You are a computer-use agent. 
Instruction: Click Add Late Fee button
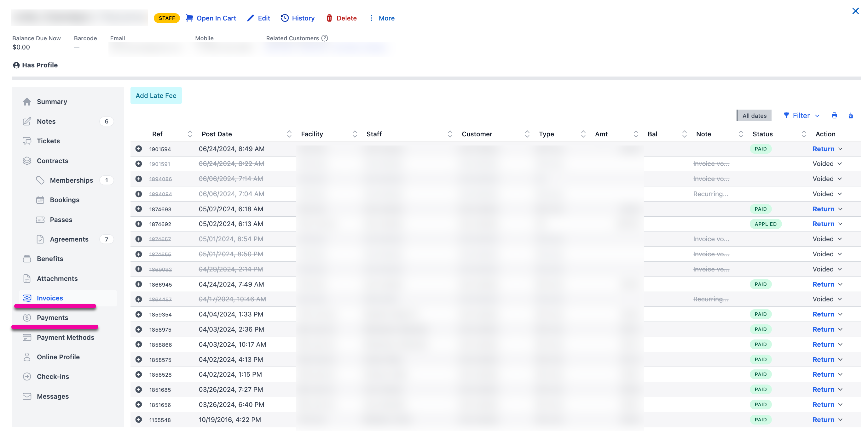tap(156, 95)
